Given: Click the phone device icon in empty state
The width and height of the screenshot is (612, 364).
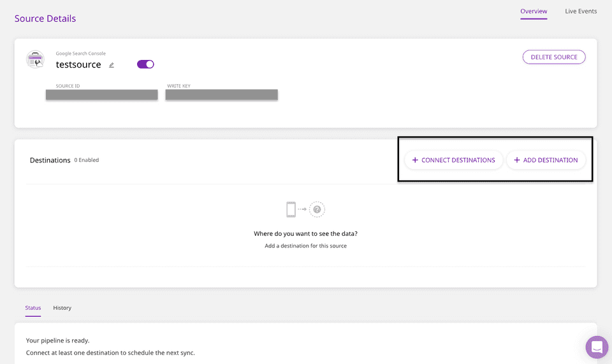Looking at the screenshot, I should pos(291,209).
